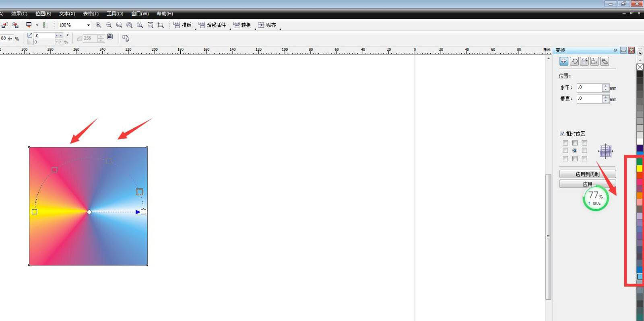Image resolution: width=644 pixels, height=321 pixels.
Task: Select the center anchor radio button
Action: 575,150
